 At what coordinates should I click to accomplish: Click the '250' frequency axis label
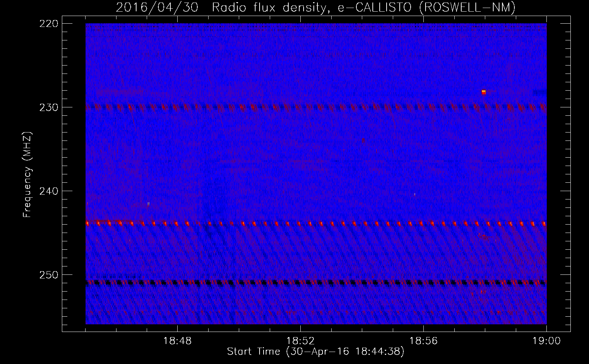coord(48,274)
